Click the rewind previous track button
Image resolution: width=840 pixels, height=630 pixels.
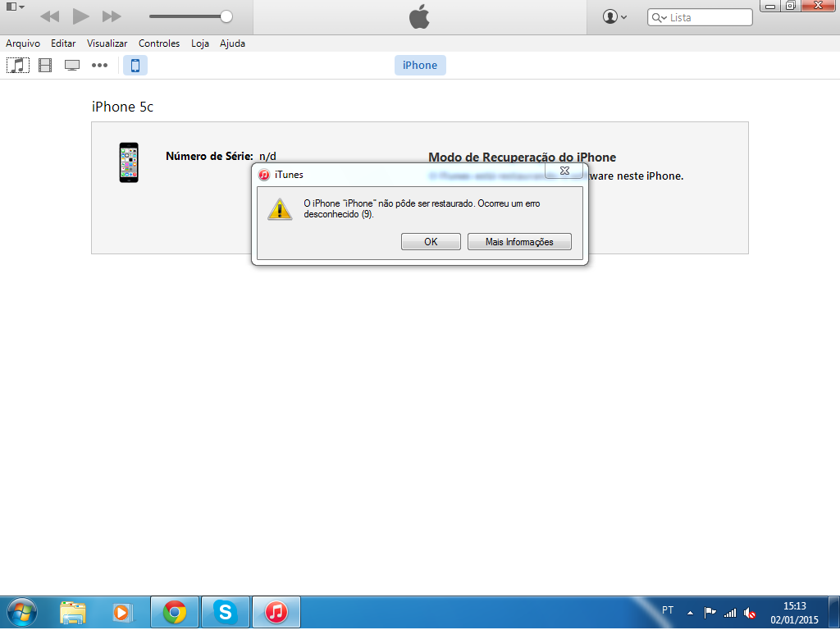(50, 16)
